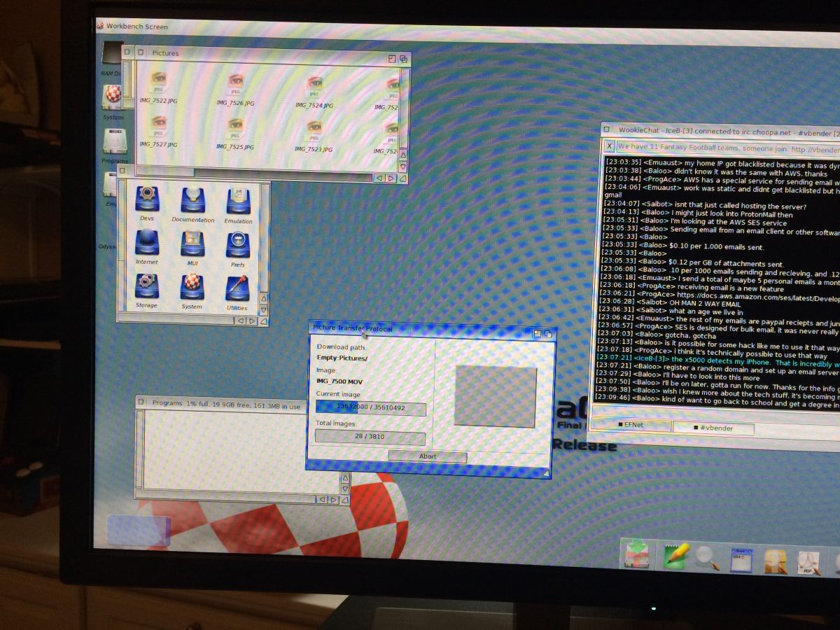Click the Odyssey desktop icon label
The width and height of the screenshot is (840, 630).
(x=108, y=246)
